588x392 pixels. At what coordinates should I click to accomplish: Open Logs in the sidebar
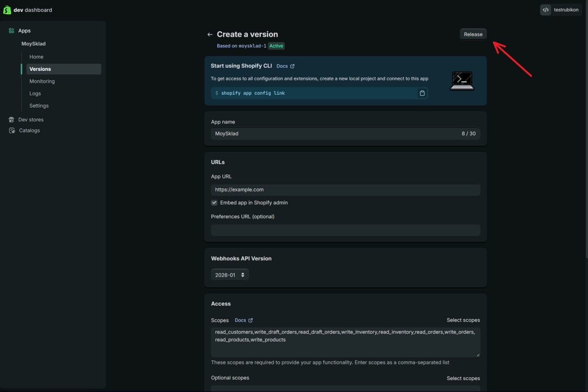click(x=35, y=94)
